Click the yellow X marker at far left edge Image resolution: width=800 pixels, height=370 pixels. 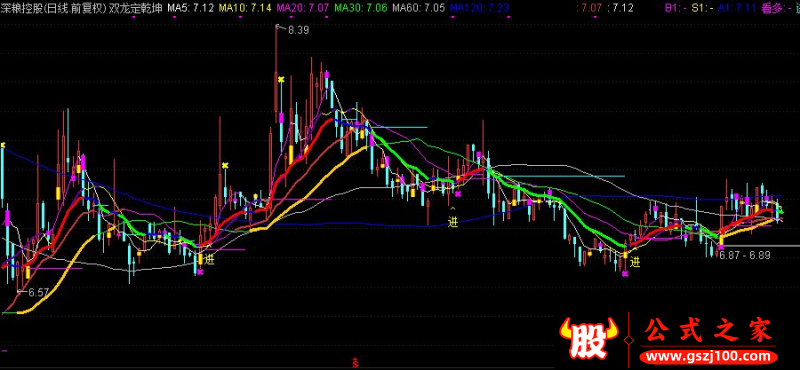[3, 145]
